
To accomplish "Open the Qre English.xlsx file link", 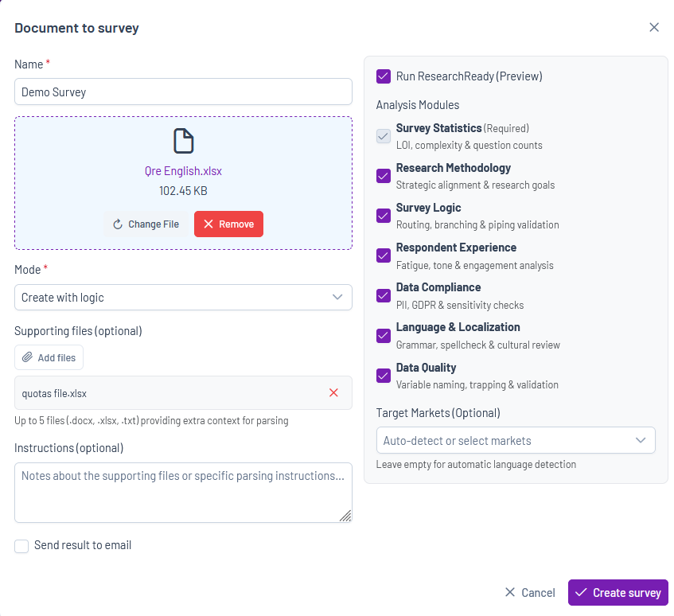I will (x=183, y=170).
